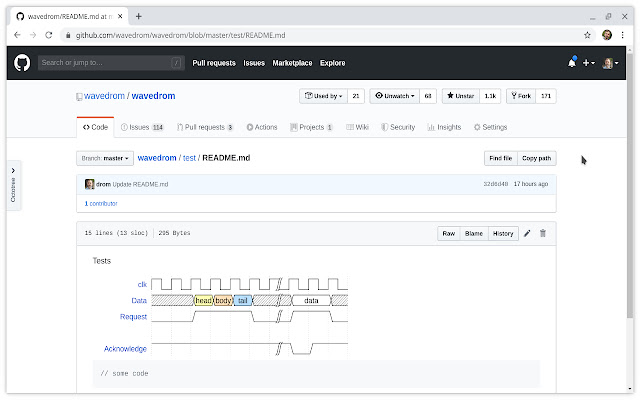640x400 pixels.
Task: Switch to the Issues tab
Action: 142,127
